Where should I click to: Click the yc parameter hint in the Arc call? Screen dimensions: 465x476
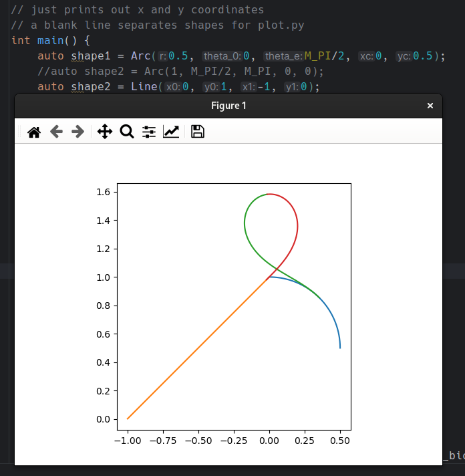[404, 56]
